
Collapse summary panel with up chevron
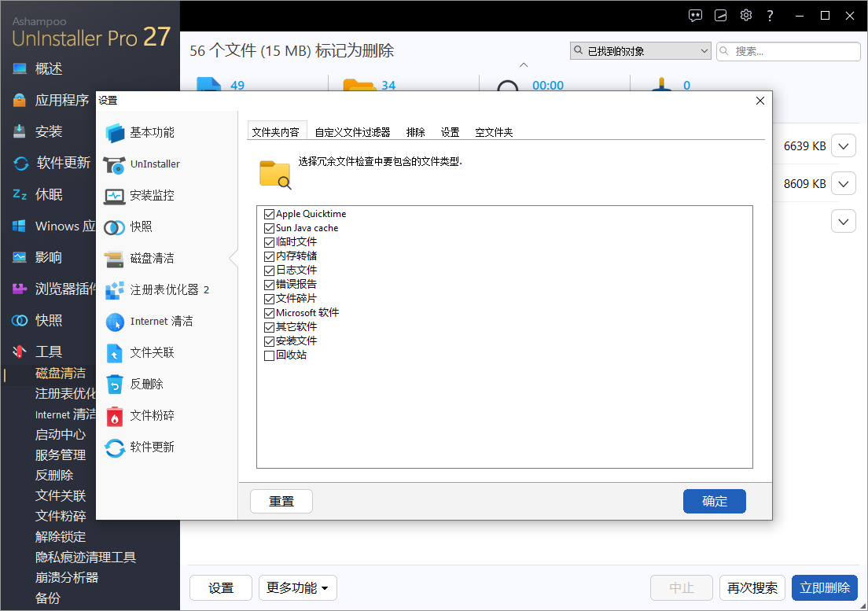point(524,65)
